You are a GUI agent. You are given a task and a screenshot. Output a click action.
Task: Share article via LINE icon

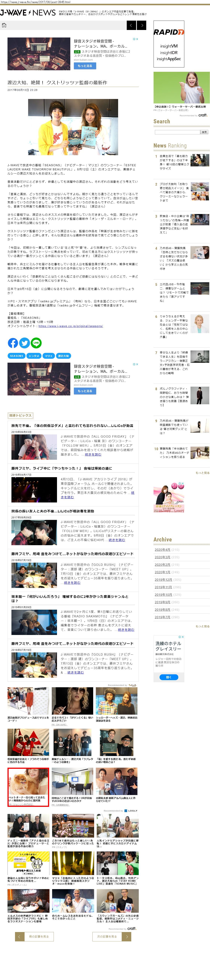pos(36,343)
